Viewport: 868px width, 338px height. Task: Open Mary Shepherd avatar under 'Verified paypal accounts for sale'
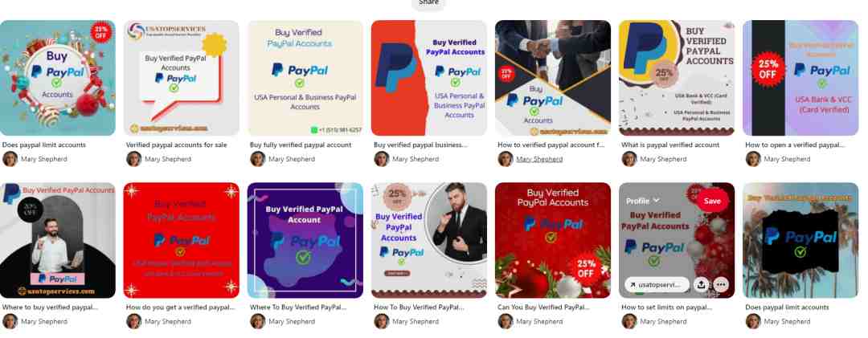[134, 159]
